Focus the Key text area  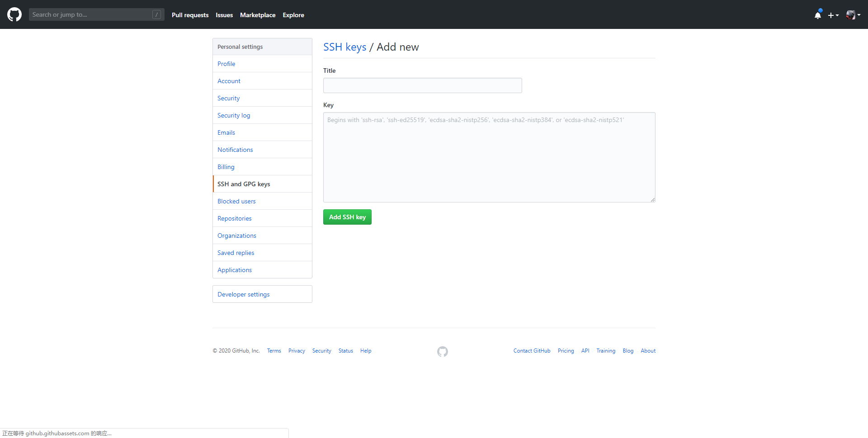tap(489, 157)
